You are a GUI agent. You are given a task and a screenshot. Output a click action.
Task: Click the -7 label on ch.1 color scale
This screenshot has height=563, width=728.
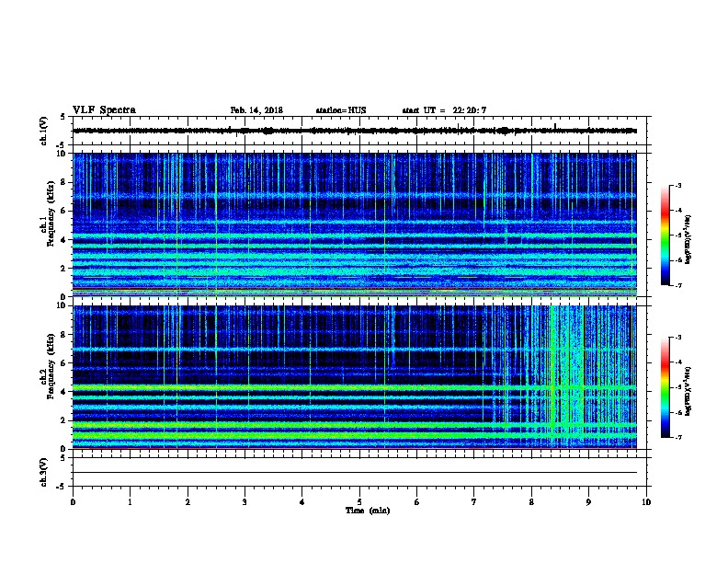click(677, 285)
